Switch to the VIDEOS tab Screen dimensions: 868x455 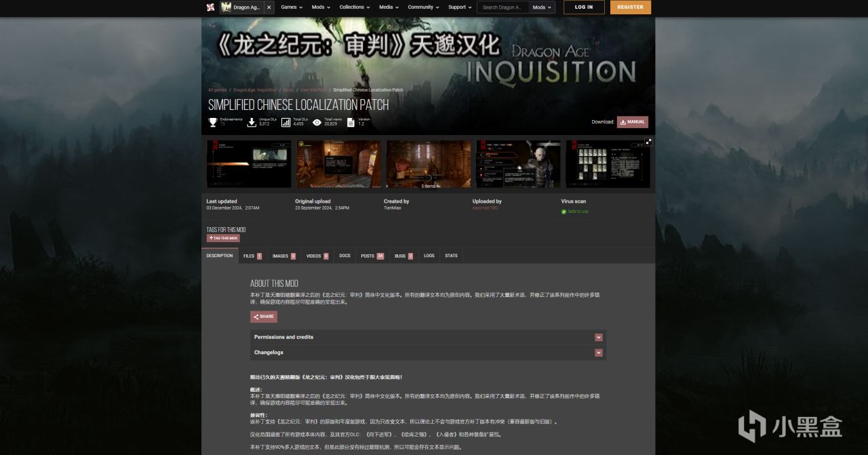[x=317, y=256]
